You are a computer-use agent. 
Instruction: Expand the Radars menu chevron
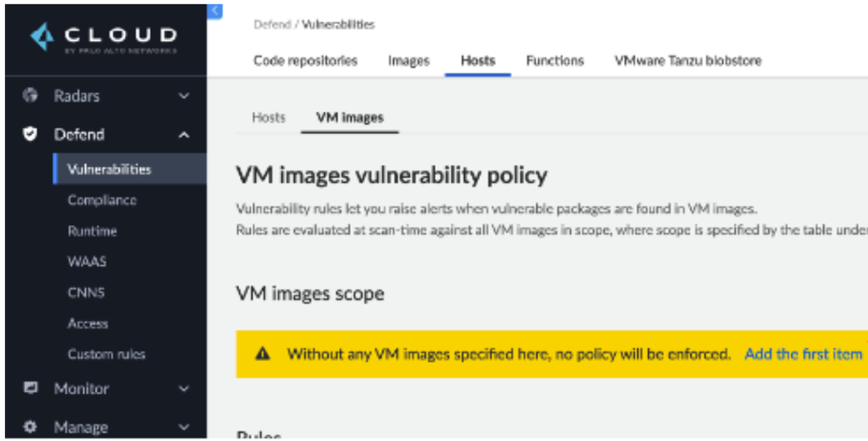point(183,96)
